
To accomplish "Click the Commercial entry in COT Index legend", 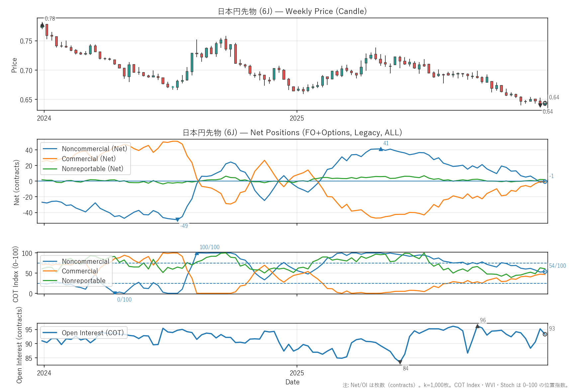I will (80, 271).
